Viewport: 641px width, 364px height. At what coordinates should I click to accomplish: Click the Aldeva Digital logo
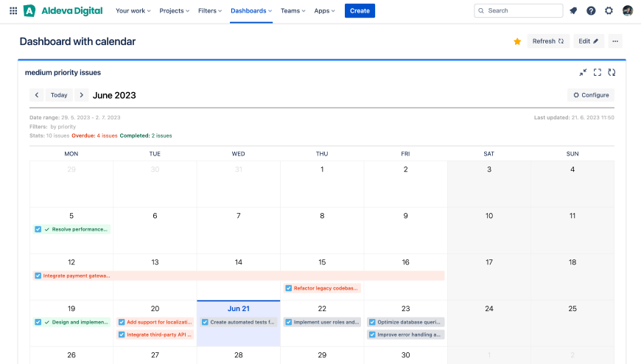point(63,10)
